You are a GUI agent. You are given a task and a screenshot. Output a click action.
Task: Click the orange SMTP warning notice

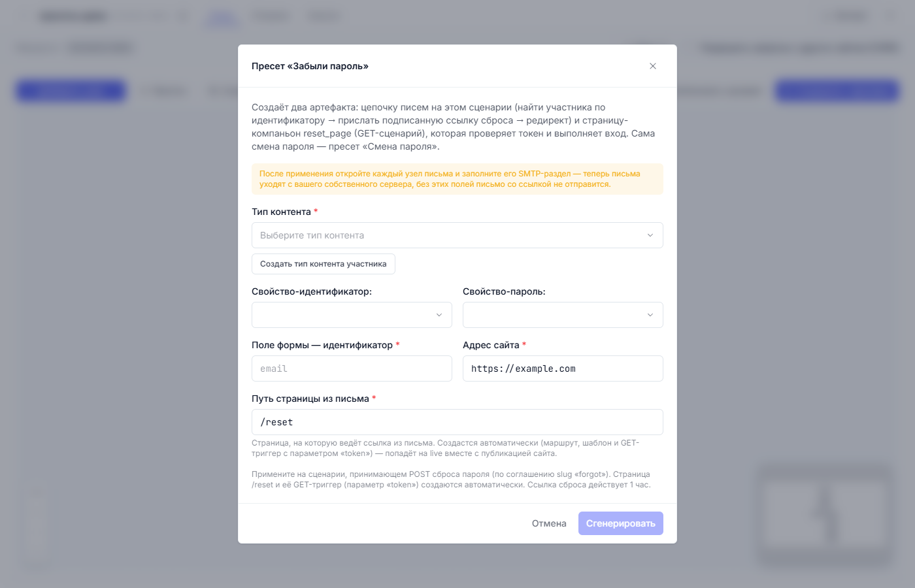pyautogui.click(x=457, y=179)
